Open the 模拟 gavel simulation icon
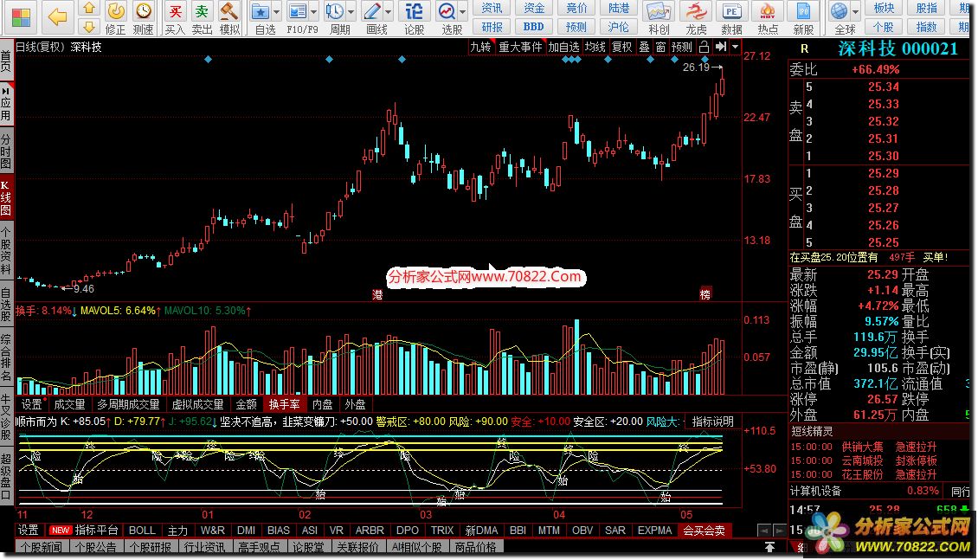 click(x=228, y=10)
